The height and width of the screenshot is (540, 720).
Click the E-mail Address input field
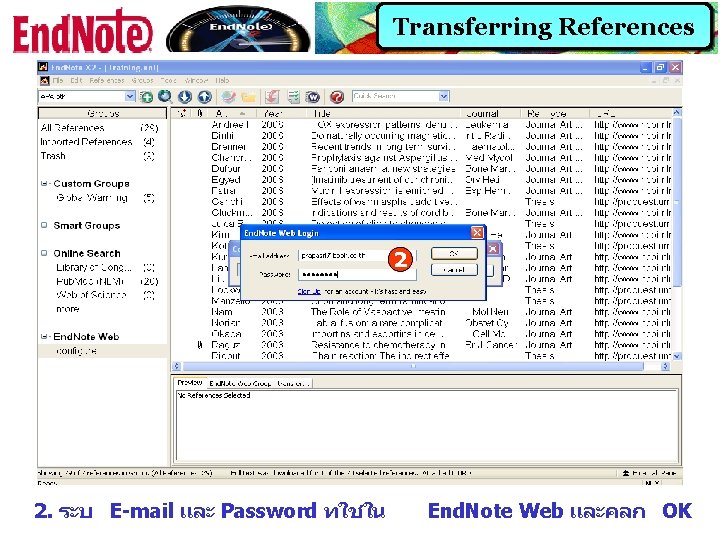tap(357, 255)
